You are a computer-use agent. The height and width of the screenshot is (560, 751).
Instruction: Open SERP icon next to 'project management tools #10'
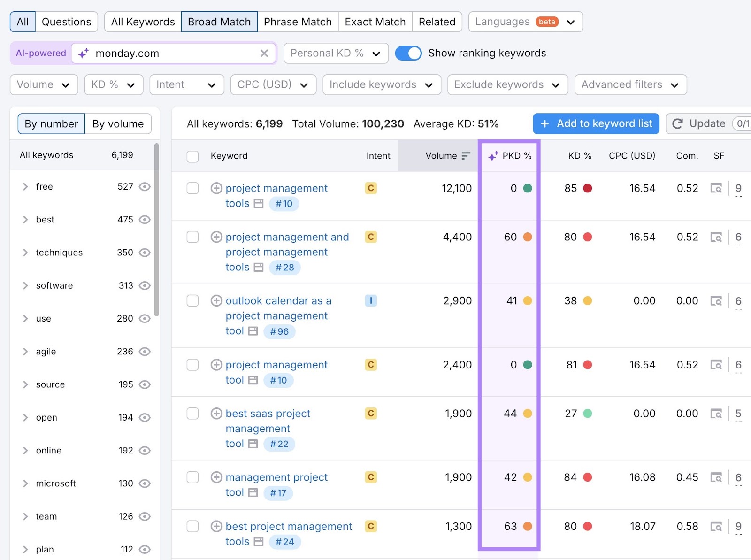click(x=258, y=204)
